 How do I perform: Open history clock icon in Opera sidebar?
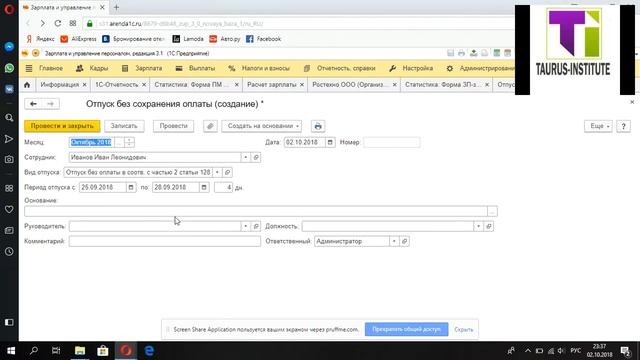tap(9, 252)
